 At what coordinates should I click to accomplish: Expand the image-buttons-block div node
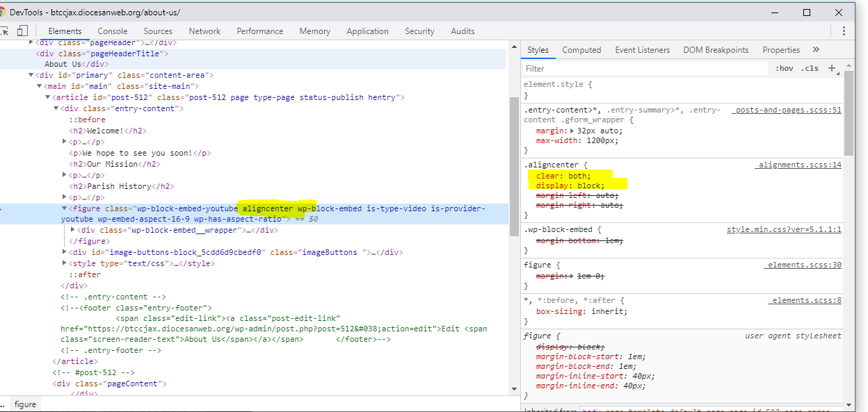point(65,252)
